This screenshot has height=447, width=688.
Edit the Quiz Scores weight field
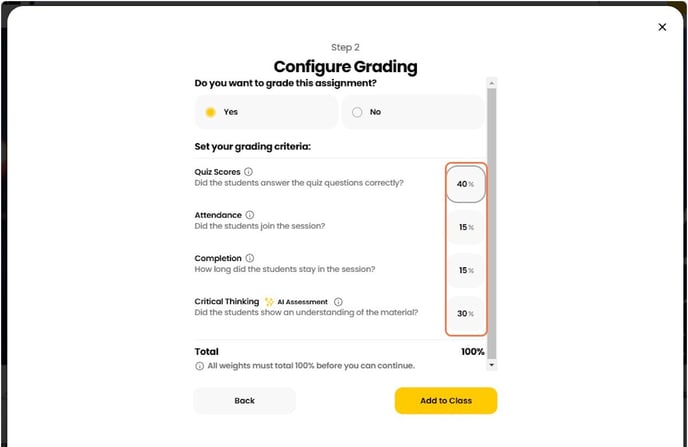[x=464, y=184]
